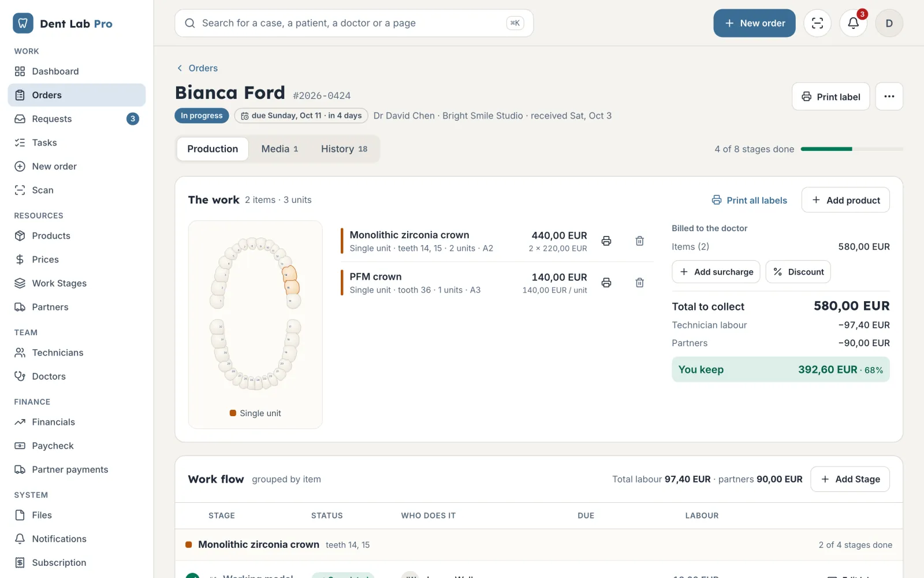924x578 pixels.
Task: Click the blue New order button
Action: (754, 23)
